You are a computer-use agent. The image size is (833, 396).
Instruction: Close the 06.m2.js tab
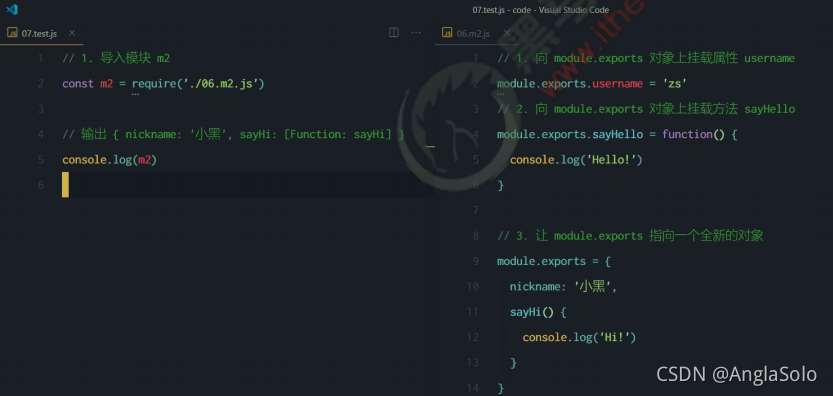pyautogui.click(x=507, y=33)
